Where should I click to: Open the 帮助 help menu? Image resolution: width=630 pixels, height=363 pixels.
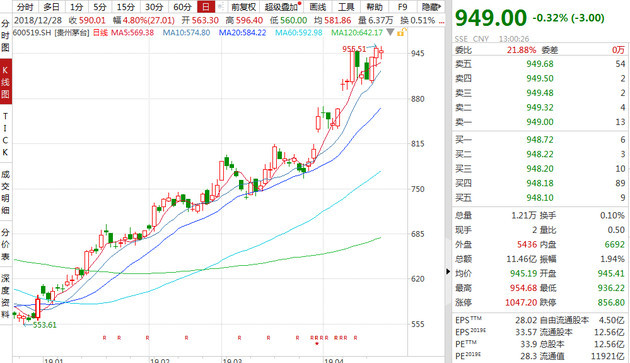pyautogui.click(x=374, y=7)
